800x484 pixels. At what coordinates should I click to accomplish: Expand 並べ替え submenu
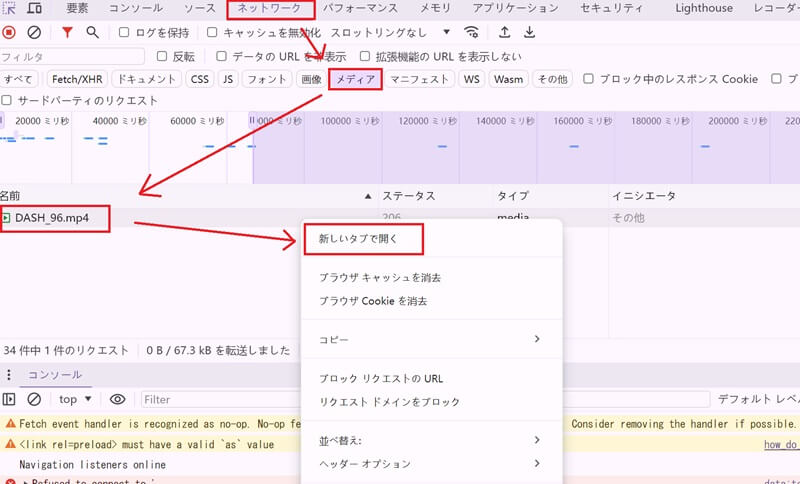tap(537, 440)
